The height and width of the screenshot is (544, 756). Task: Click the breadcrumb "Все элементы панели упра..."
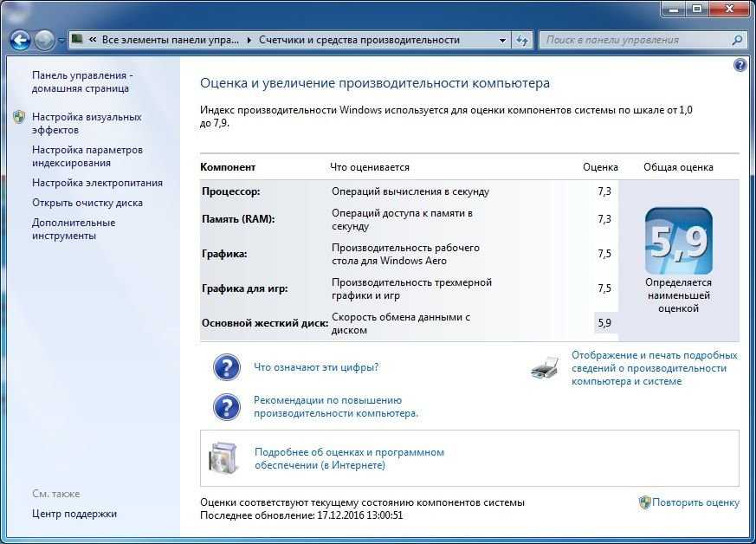tap(171, 40)
